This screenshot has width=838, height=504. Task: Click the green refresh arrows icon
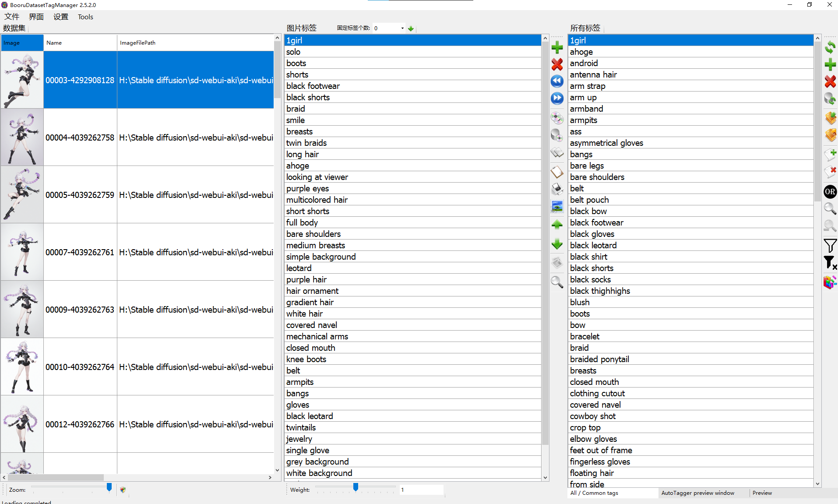pos(830,47)
